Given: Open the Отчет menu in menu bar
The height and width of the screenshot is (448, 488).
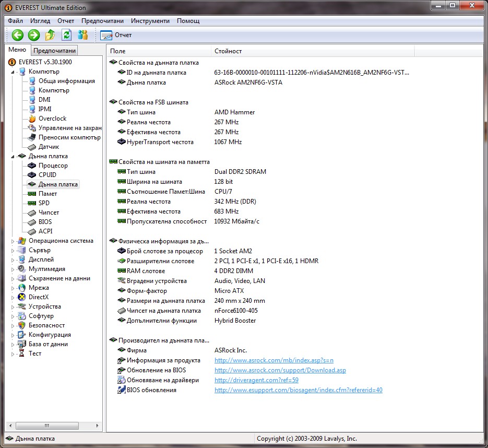Looking at the screenshot, I should 66,21.
